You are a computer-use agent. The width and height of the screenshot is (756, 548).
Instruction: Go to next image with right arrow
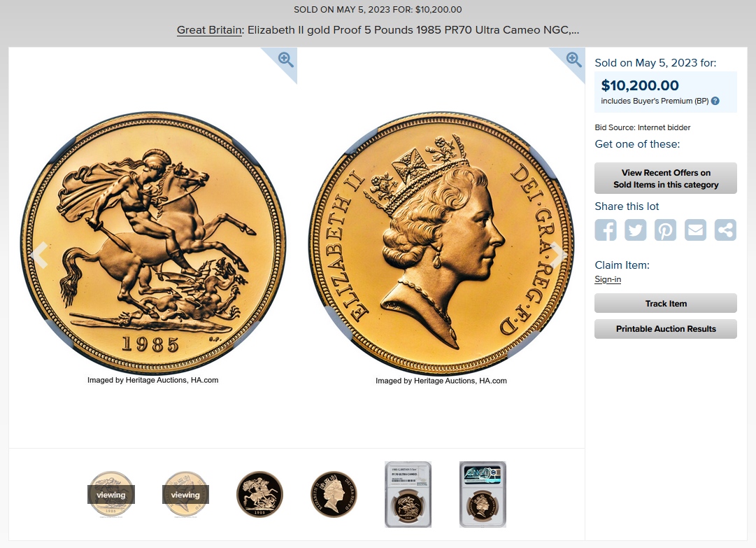pos(558,255)
